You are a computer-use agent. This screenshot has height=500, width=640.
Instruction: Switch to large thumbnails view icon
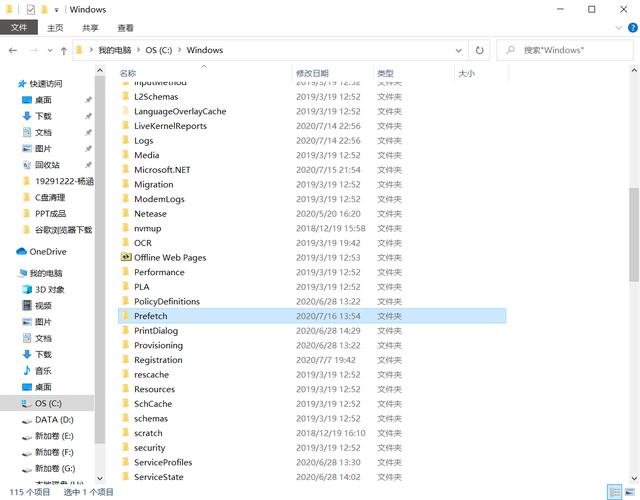630,492
